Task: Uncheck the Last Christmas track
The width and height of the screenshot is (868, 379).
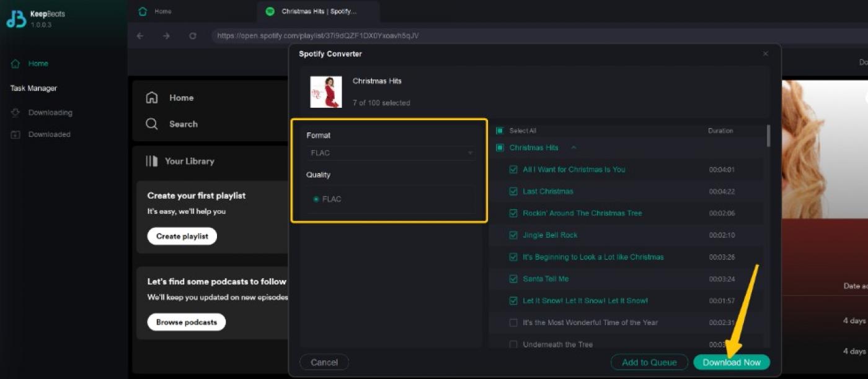Action: 513,191
